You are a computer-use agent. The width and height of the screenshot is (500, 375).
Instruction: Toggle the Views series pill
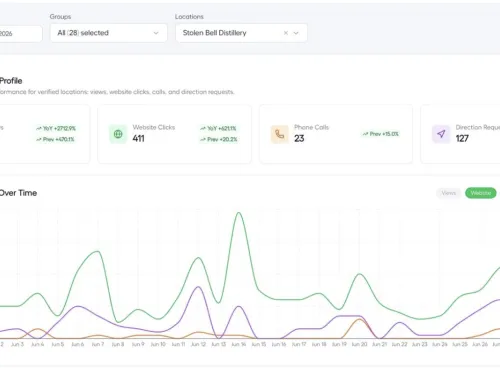coord(448,193)
